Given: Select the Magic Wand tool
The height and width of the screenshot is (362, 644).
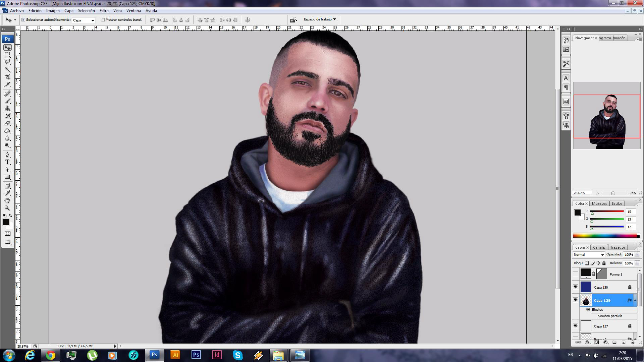Looking at the screenshot, I should (7, 69).
